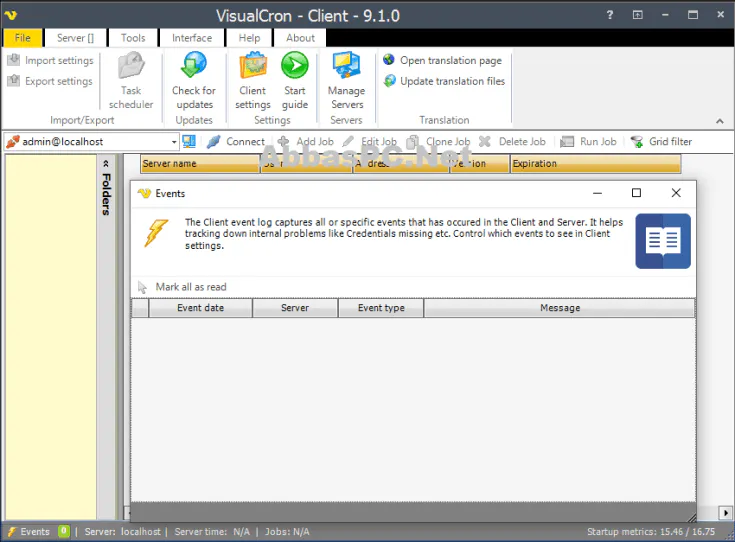Click Jobs: N/A status entry
This screenshot has width=735, height=542.
287,532
